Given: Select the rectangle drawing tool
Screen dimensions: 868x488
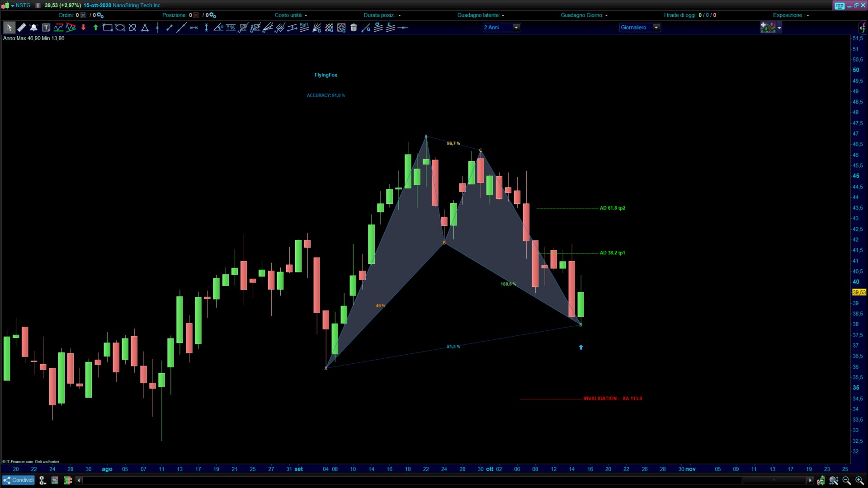Looking at the screenshot, I should tap(108, 28).
